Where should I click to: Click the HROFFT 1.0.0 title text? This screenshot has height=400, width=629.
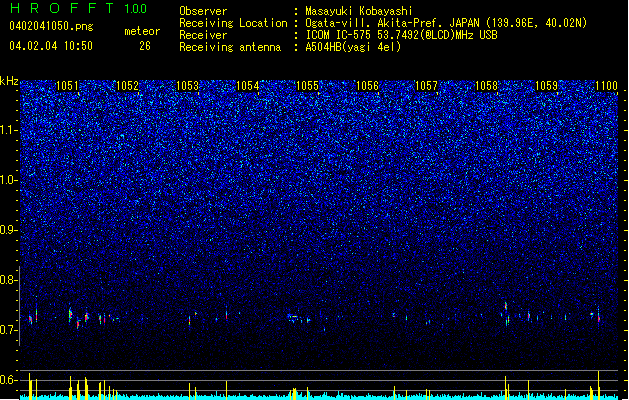click(78, 8)
